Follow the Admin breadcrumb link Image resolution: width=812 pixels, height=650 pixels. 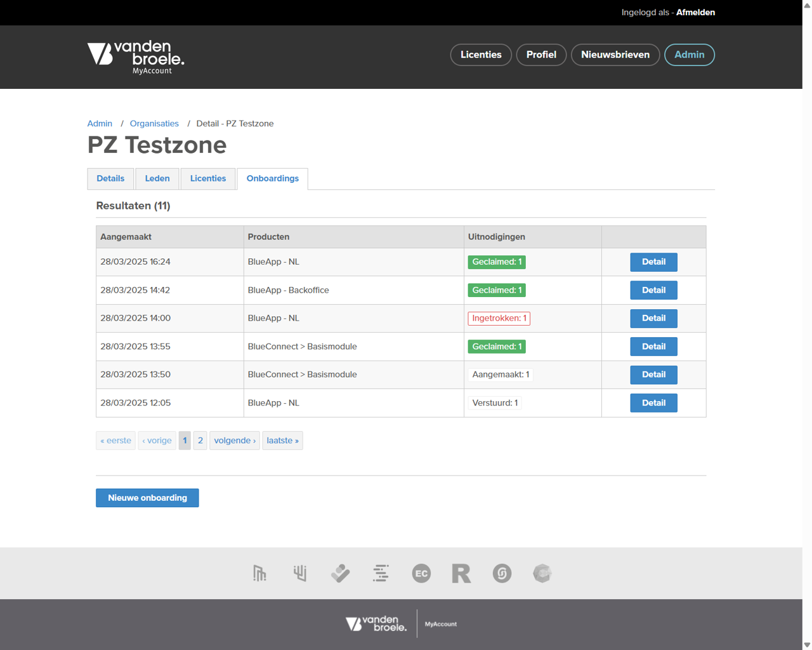[x=100, y=123]
